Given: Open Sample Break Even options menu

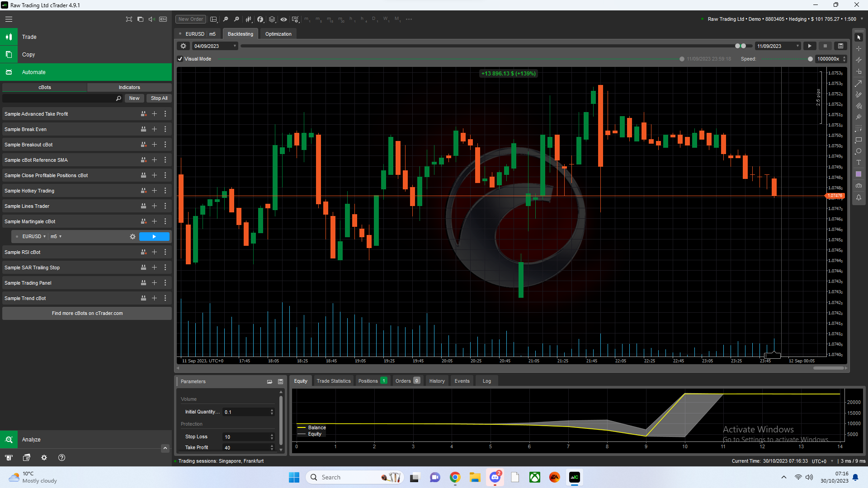Looking at the screenshot, I should (x=165, y=129).
